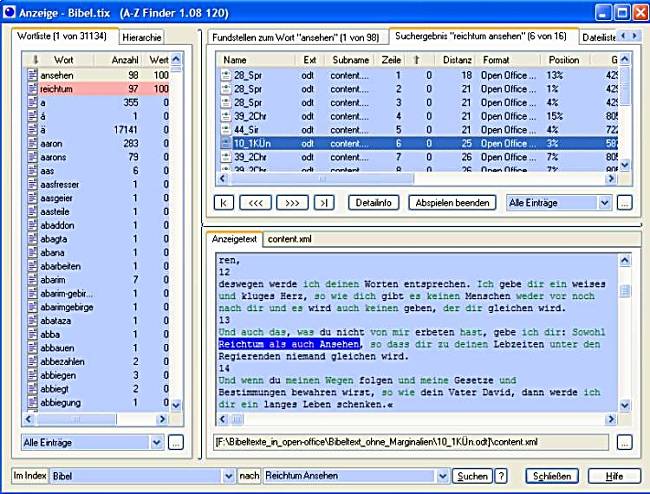Click the document icon beside word 'abbiegung'

click(x=32, y=403)
